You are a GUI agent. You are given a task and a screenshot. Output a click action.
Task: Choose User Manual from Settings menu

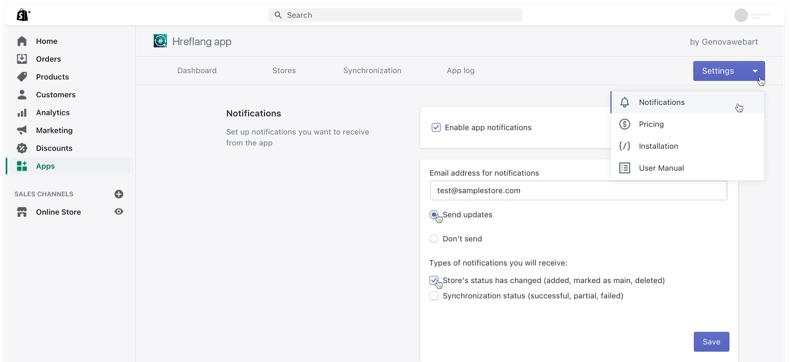coord(687,168)
